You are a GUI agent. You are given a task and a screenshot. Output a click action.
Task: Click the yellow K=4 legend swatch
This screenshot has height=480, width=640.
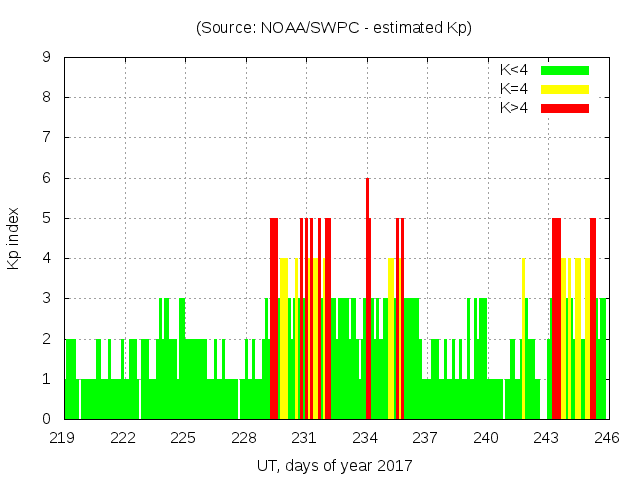(565, 89)
